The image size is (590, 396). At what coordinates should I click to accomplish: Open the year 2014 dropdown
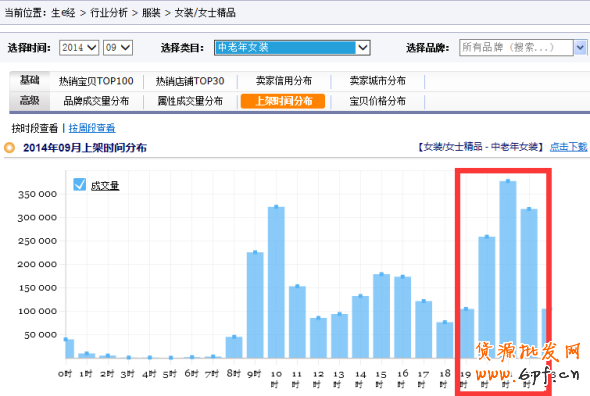point(79,48)
